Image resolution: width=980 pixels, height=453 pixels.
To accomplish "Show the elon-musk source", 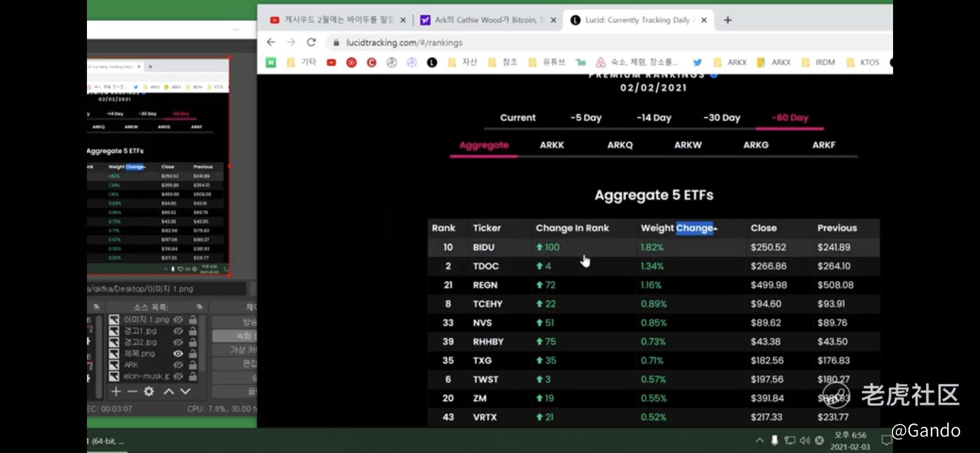I will 178,376.
